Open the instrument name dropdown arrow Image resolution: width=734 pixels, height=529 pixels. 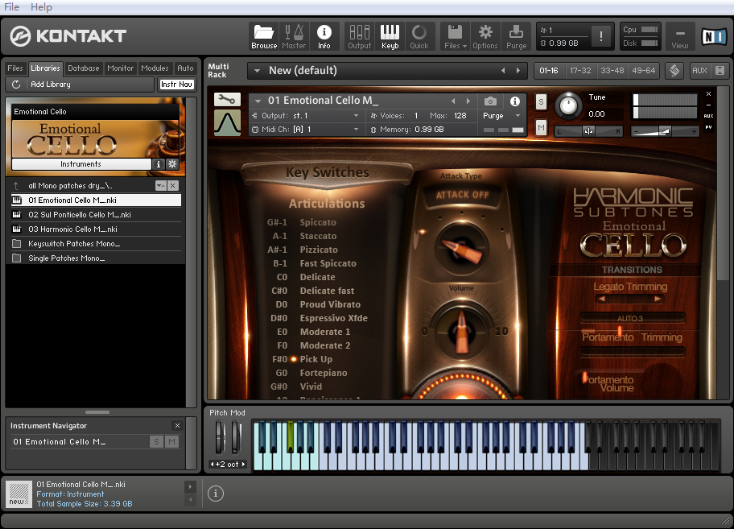(x=257, y=101)
